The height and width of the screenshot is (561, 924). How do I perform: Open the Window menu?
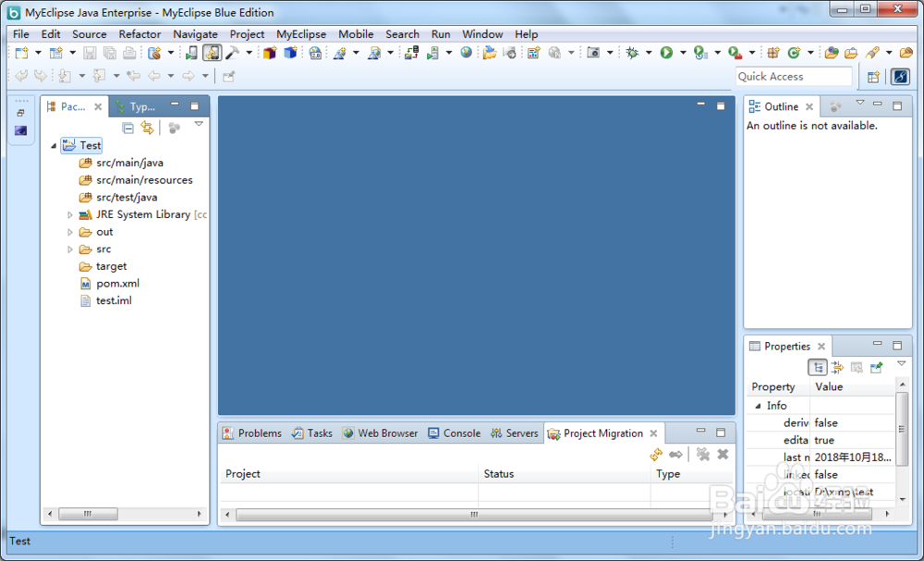482,34
